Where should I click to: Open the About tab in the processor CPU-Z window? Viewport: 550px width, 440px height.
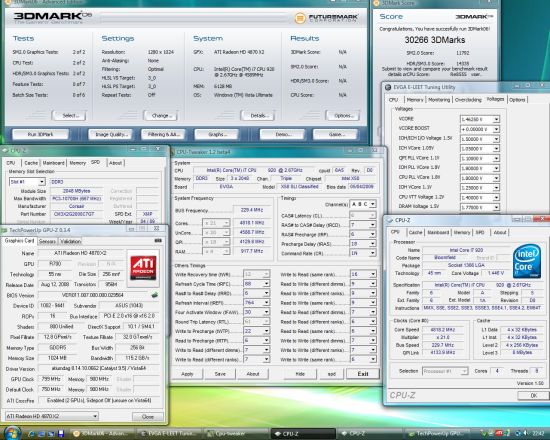click(500, 232)
